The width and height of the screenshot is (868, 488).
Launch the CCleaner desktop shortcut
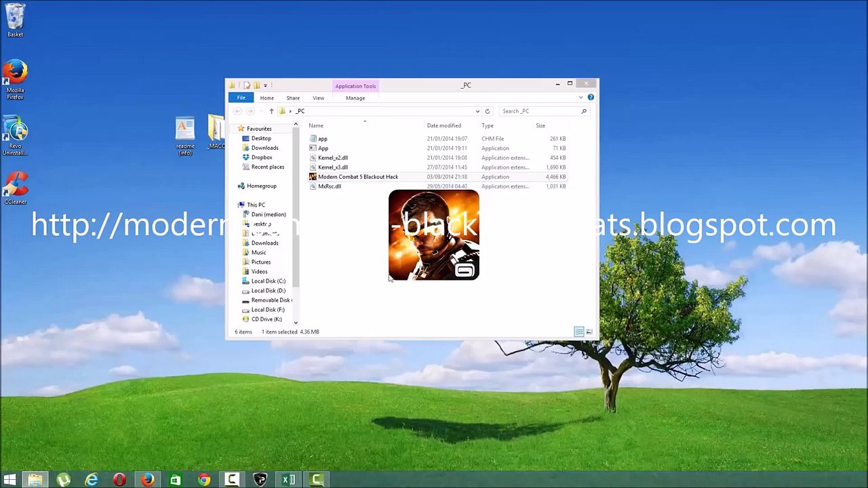(x=15, y=188)
